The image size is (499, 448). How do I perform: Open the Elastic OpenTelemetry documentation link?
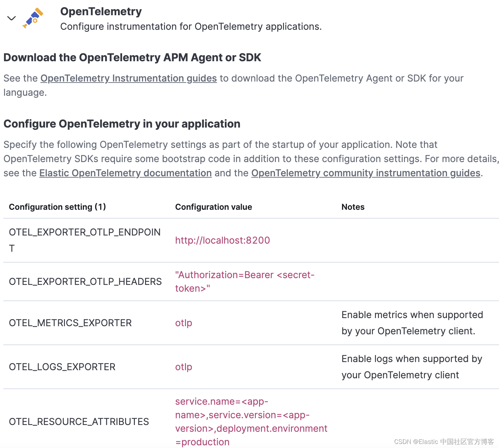coord(125,173)
